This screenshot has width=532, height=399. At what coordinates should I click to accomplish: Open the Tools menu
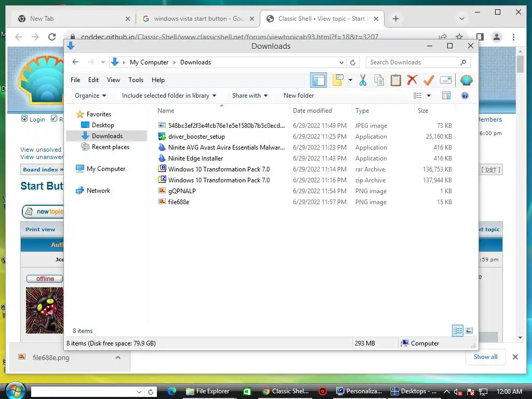pos(136,80)
